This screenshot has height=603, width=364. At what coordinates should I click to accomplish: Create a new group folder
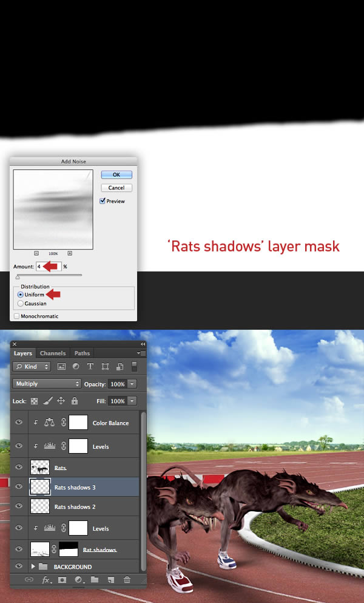pos(95,579)
